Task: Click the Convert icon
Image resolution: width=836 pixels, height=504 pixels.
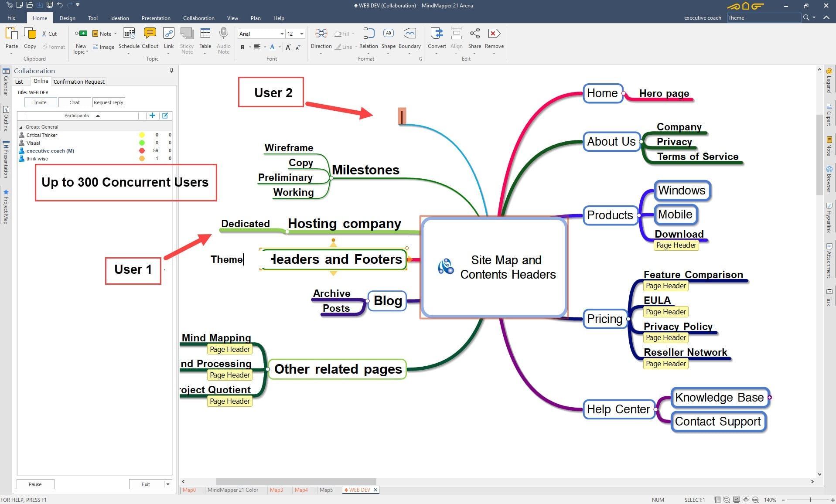Action: click(x=437, y=34)
